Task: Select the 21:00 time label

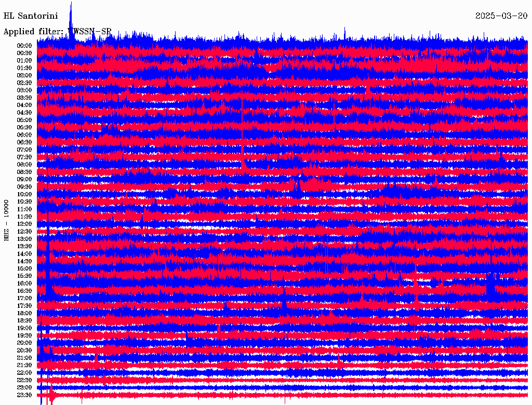Action: (x=24, y=358)
